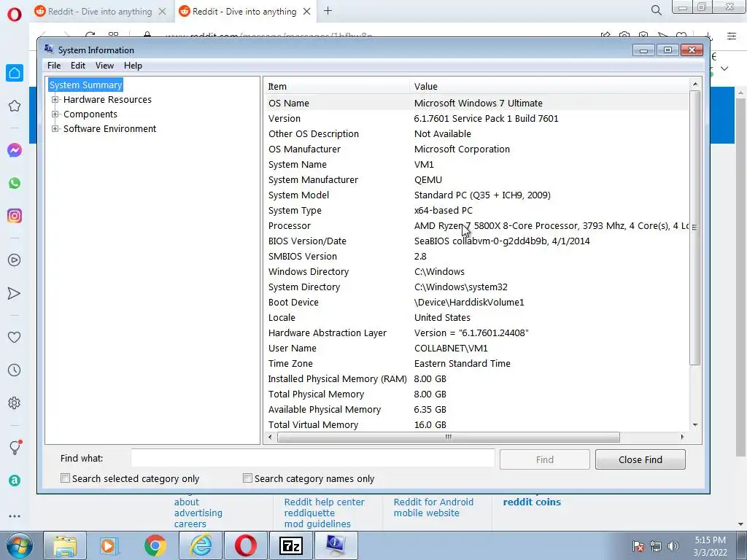Screen dimensions: 747x560
Task: Open 'advertising' footer link
Action: 198,513
